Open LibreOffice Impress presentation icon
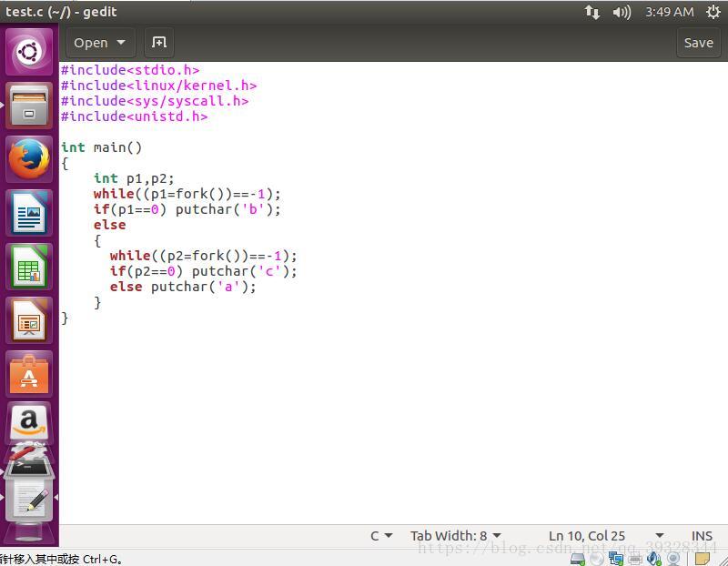This screenshot has width=728, height=566. click(29, 320)
